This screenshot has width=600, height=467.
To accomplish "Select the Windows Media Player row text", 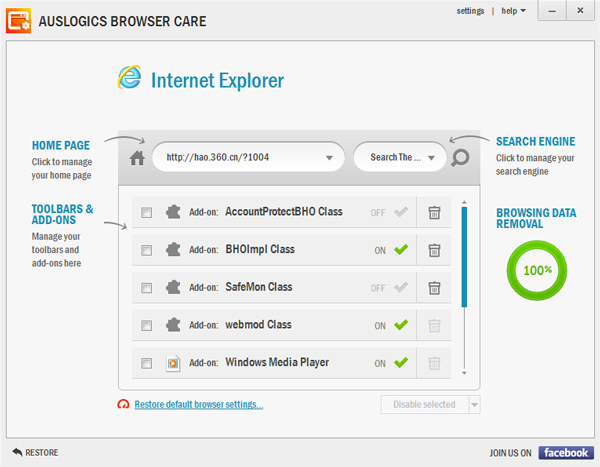I will tap(277, 362).
